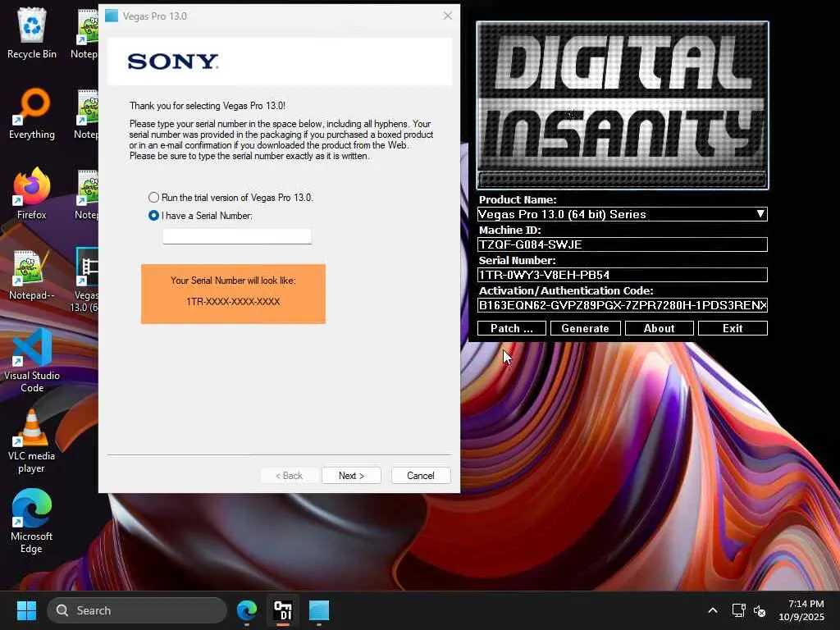840x630 pixels.
Task: Click Generate in Digital Insanity keygen
Action: 585,328
